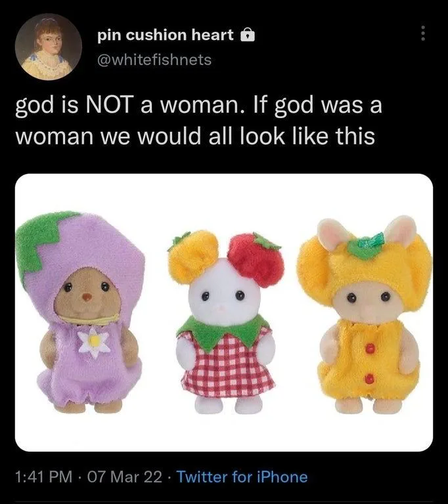The height and width of the screenshot is (504, 448).
Task: Open the three-dot more options menu
Action: click(x=423, y=33)
